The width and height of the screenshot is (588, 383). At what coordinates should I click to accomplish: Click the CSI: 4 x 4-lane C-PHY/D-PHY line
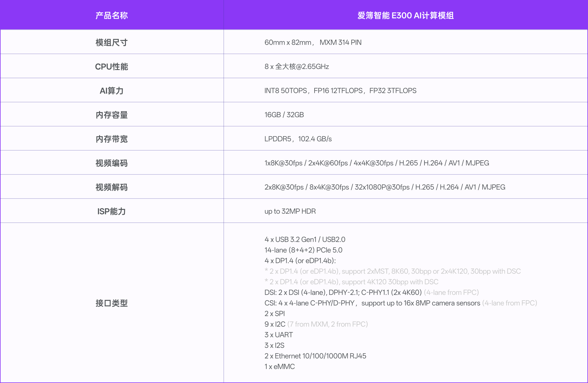[400, 303]
